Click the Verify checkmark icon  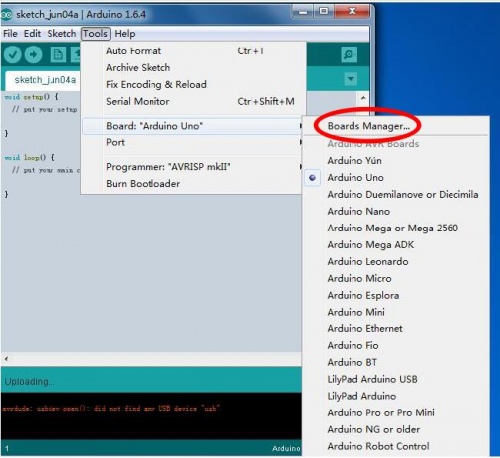point(13,55)
